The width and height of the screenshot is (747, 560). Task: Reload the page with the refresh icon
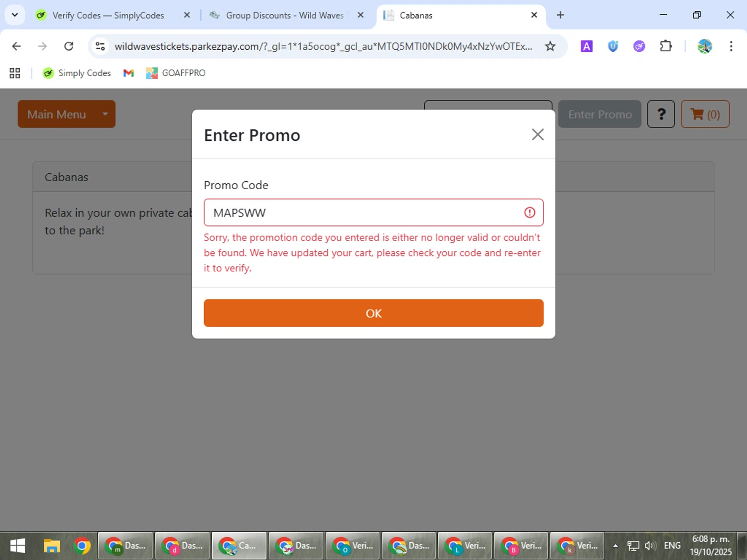pos(69,46)
